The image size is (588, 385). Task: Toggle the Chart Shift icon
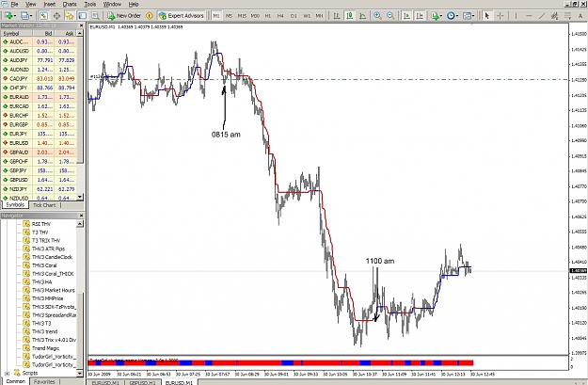tap(420, 16)
